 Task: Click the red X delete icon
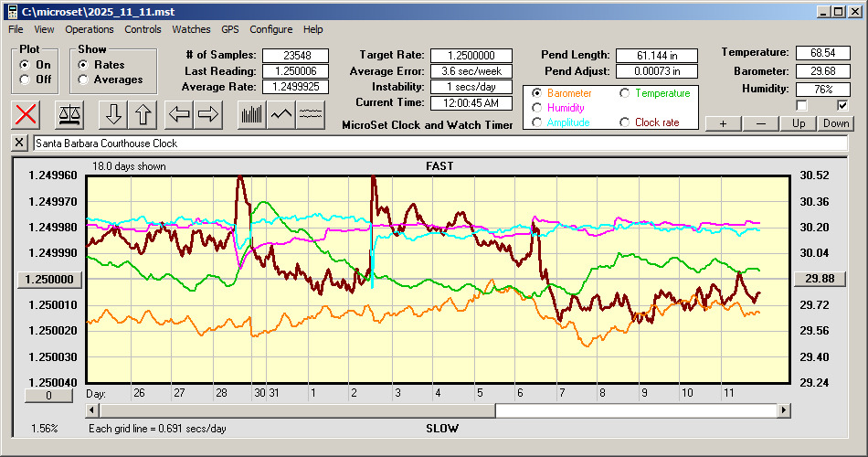pos(27,114)
